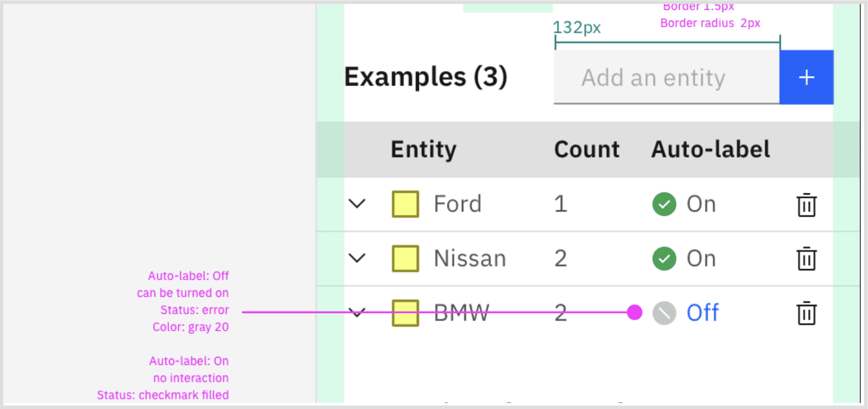Click the pink connector dot near BMW row
Viewport: 868px width, 409px height.
point(634,312)
